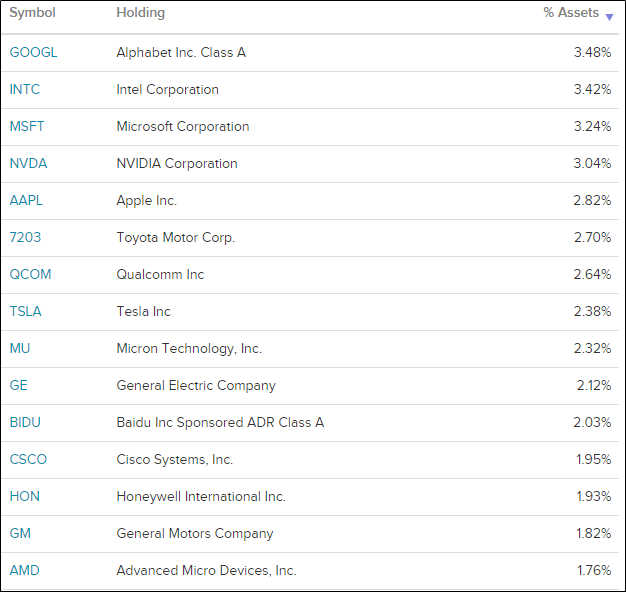Open the GE symbol link
The width and height of the screenshot is (626, 592).
18,385
